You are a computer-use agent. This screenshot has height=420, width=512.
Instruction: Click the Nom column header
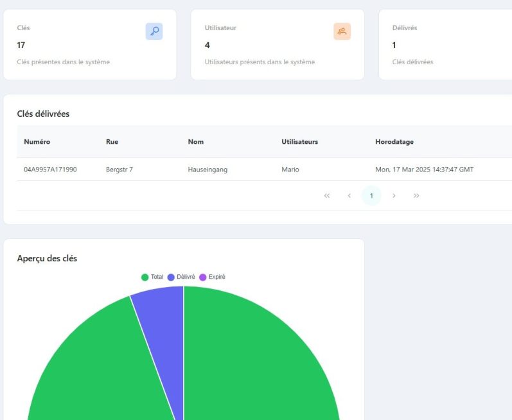click(195, 141)
